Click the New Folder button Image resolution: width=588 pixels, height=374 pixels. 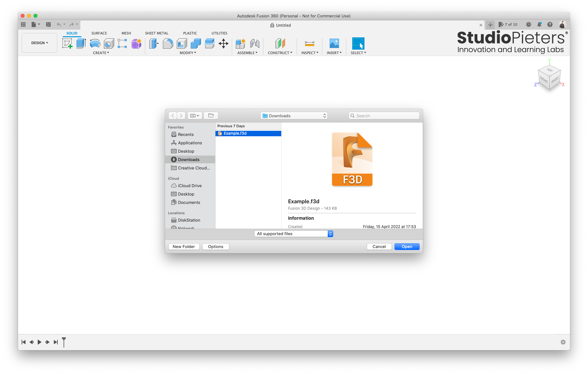(x=184, y=247)
